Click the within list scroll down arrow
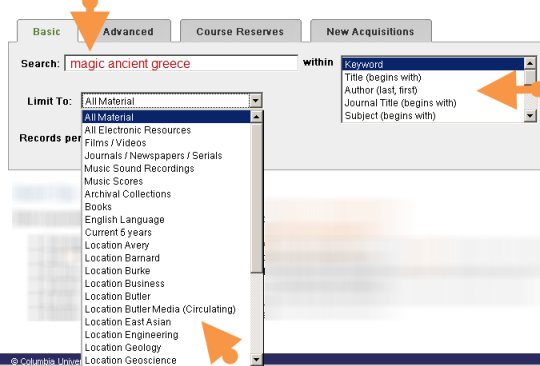This screenshot has height=366, width=540. [x=530, y=116]
